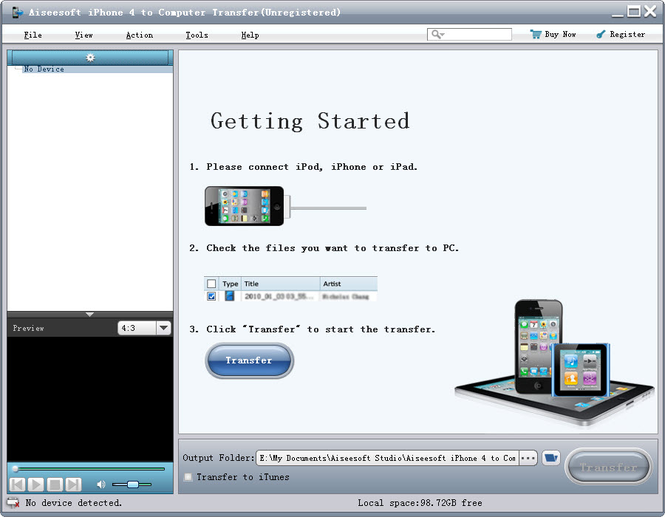Click the skip to previous track button
This screenshot has height=517, width=665.
(x=17, y=484)
